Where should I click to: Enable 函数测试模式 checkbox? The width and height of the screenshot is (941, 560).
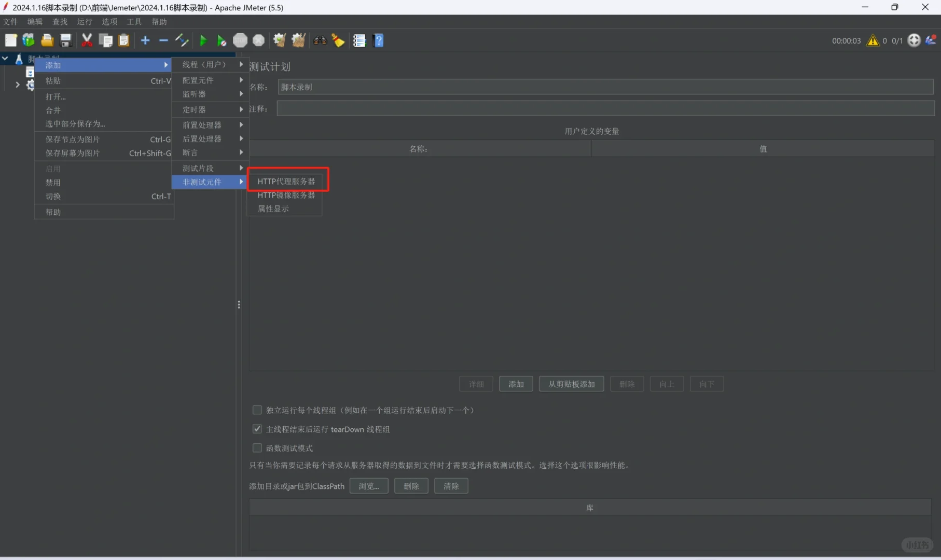[257, 447]
